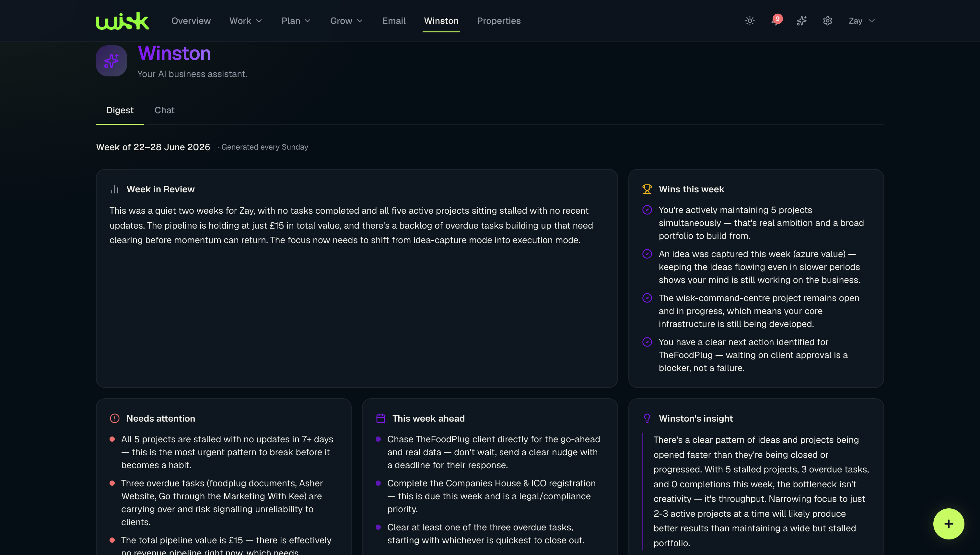Expand the Plan menu

[x=296, y=21]
